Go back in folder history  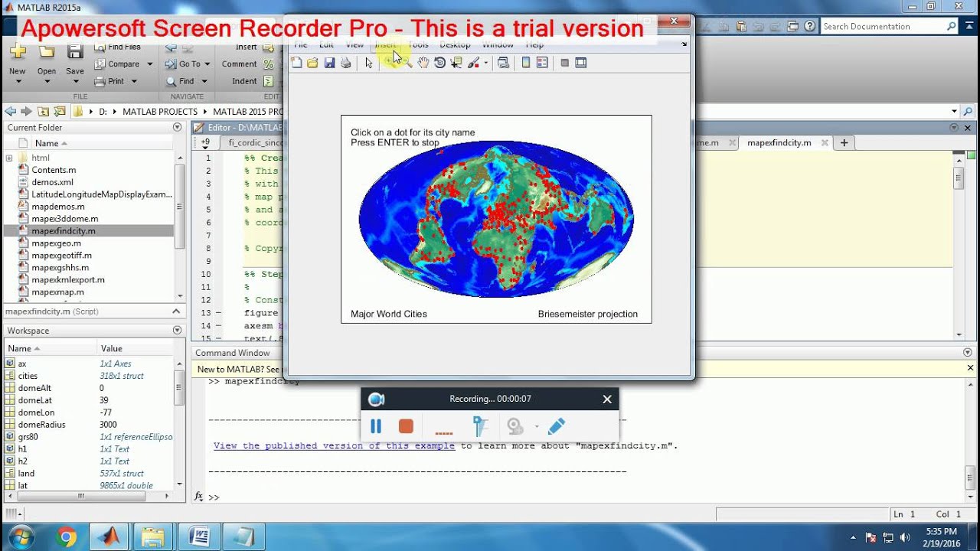[11, 112]
